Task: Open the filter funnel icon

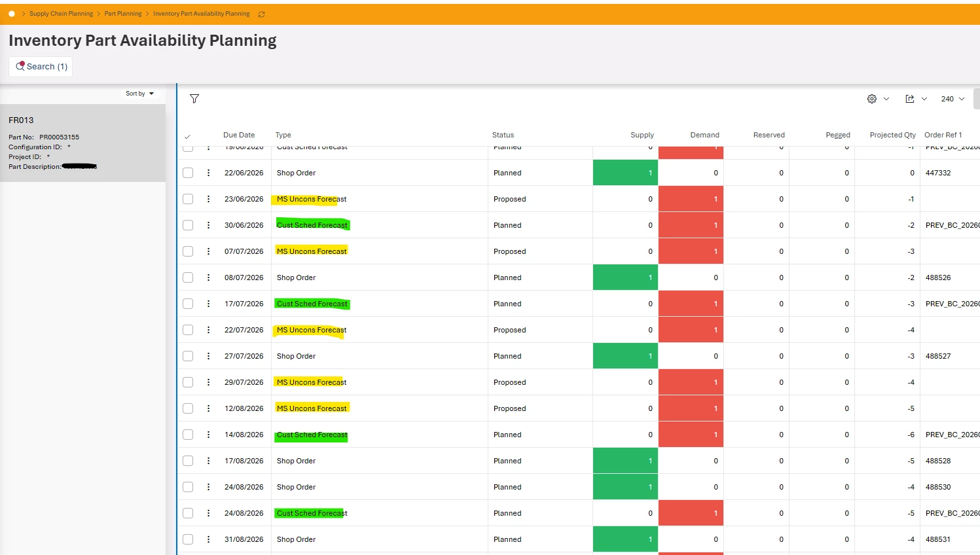Action: click(194, 99)
